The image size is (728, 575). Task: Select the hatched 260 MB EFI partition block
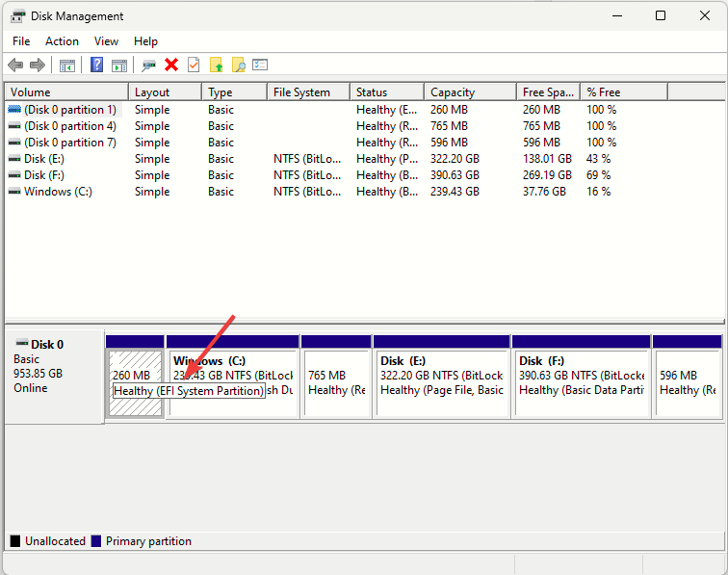tap(135, 377)
